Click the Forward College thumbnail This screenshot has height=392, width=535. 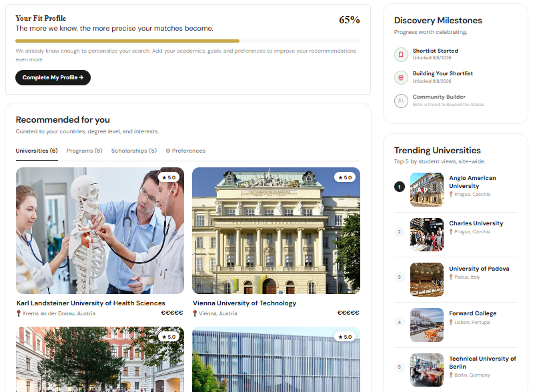click(427, 325)
